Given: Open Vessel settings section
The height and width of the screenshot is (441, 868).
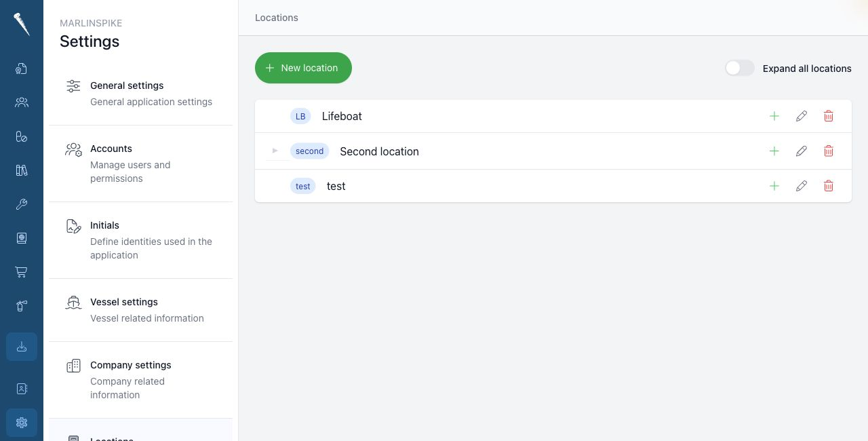Looking at the screenshot, I should click(x=140, y=310).
